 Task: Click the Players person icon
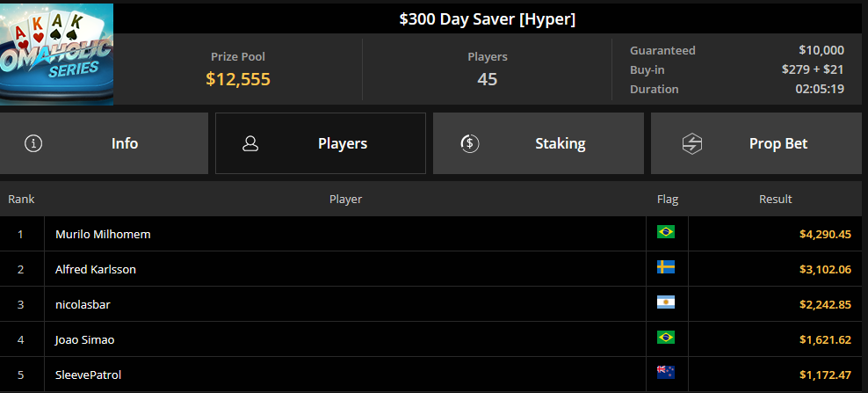[x=250, y=143]
